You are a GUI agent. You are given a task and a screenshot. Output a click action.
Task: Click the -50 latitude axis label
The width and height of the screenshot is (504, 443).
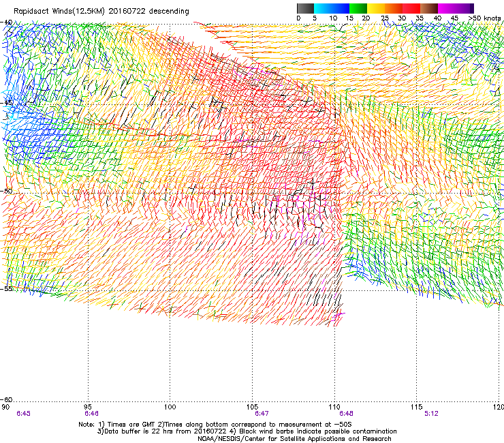(x=6, y=191)
